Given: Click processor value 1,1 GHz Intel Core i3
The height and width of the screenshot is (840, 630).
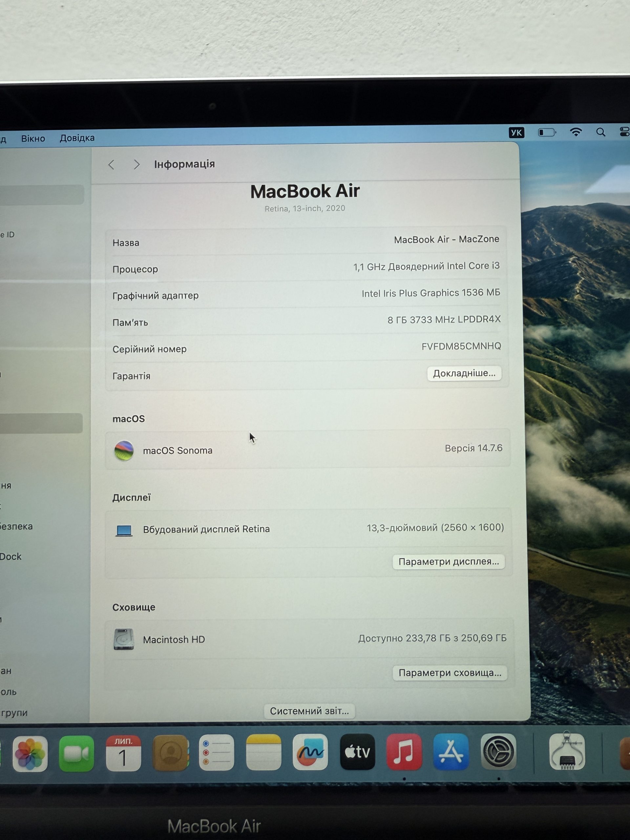Looking at the screenshot, I should click(427, 266).
